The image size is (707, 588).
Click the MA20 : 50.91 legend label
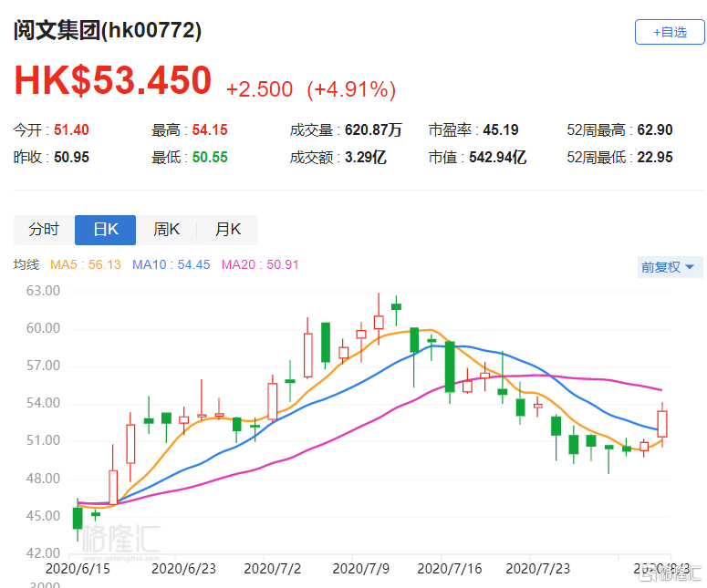[260, 264]
